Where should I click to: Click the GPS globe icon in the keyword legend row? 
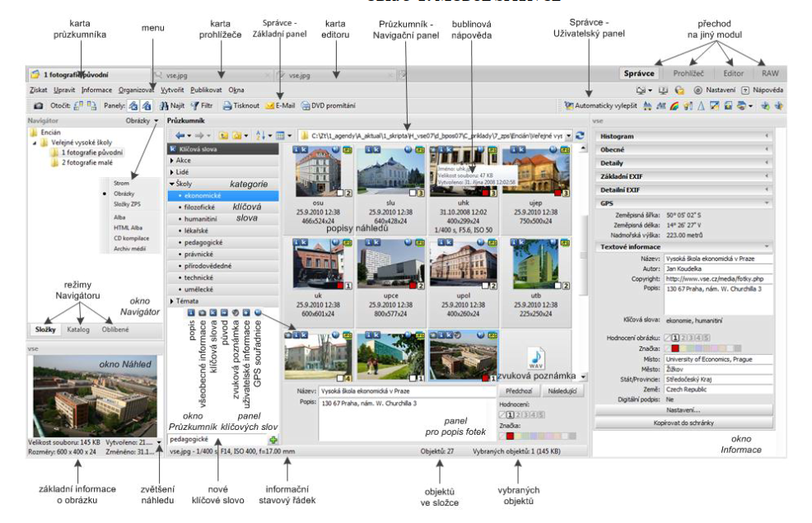coord(258,313)
